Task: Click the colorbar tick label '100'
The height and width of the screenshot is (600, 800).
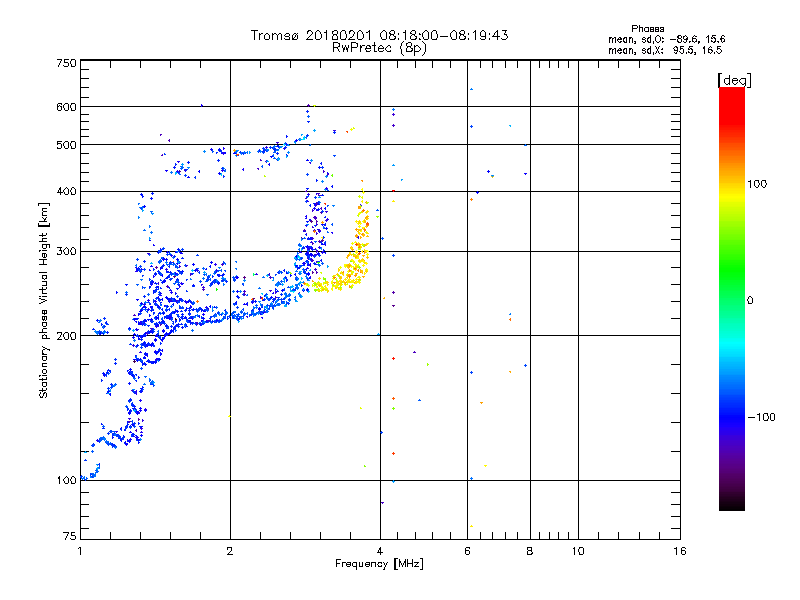Action: [757, 184]
